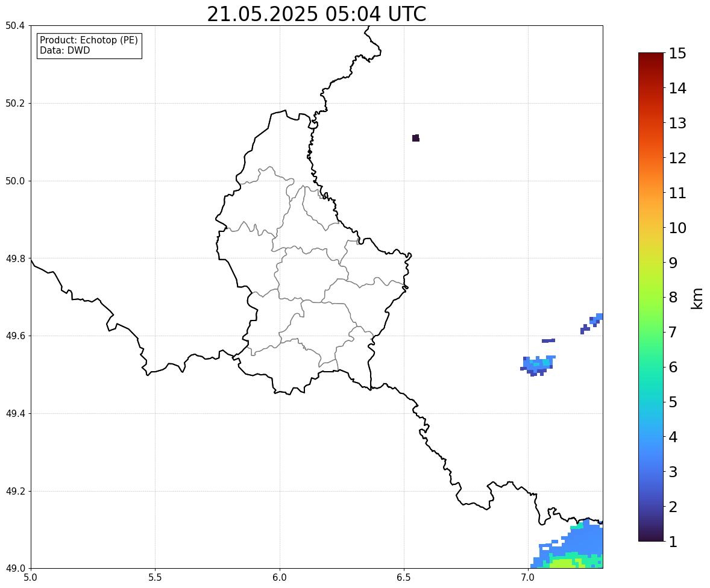Click the small diagonal blue echo at right map edge
The height and width of the screenshot is (588, 710).
click(592, 323)
